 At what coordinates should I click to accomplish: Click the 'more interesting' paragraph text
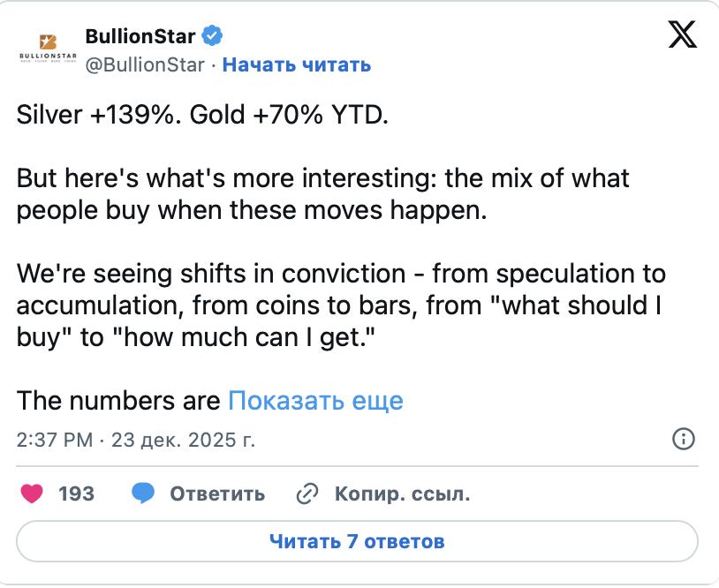[322, 194]
